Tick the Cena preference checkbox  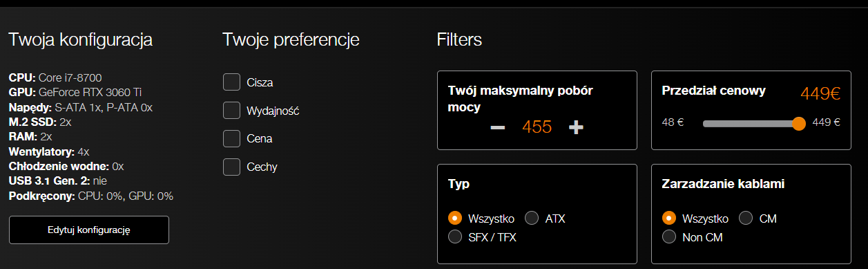point(231,138)
